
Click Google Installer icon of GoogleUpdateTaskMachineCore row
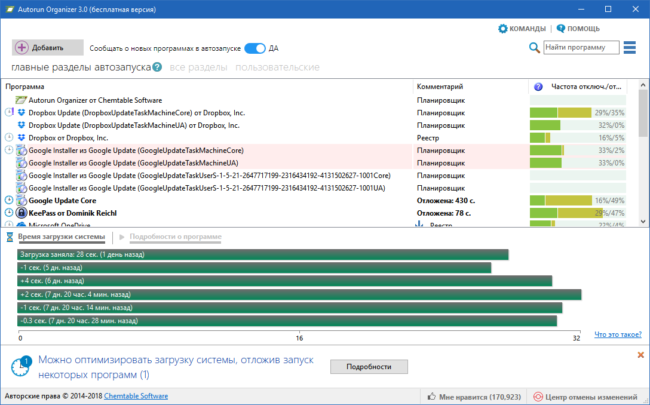tap(22, 150)
